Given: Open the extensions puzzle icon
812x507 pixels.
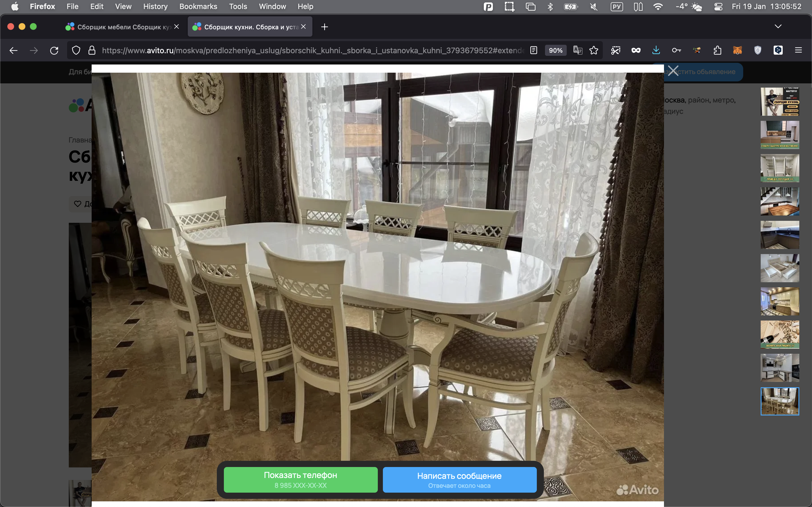Looking at the screenshot, I should tap(717, 51).
